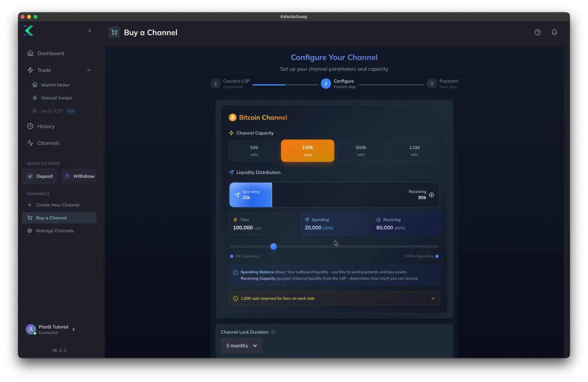Click the Bitcoin coin icon on the channel card
This screenshot has width=588, height=382.
click(x=232, y=117)
